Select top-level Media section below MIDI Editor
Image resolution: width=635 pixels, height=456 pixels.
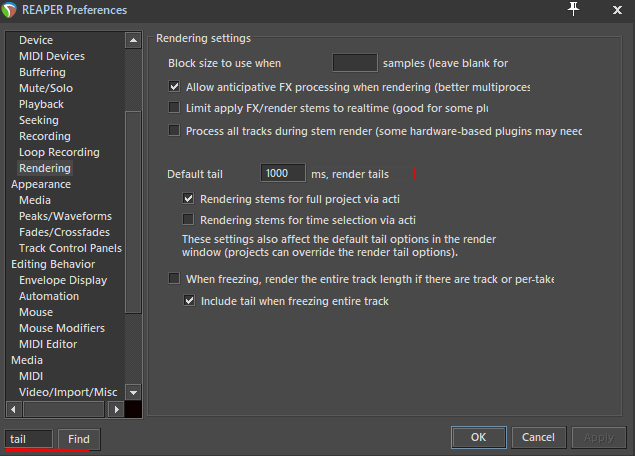coord(27,360)
